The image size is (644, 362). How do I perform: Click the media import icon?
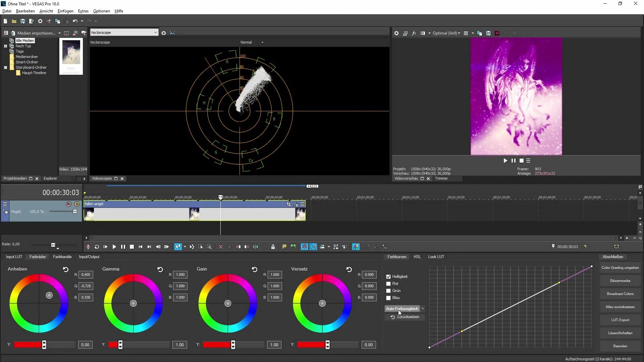(x=12, y=32)
